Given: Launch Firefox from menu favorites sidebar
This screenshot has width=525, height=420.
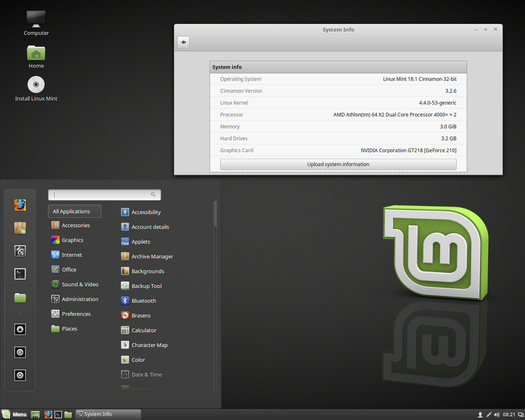Looking at the screenshot, I should [20, 205].
